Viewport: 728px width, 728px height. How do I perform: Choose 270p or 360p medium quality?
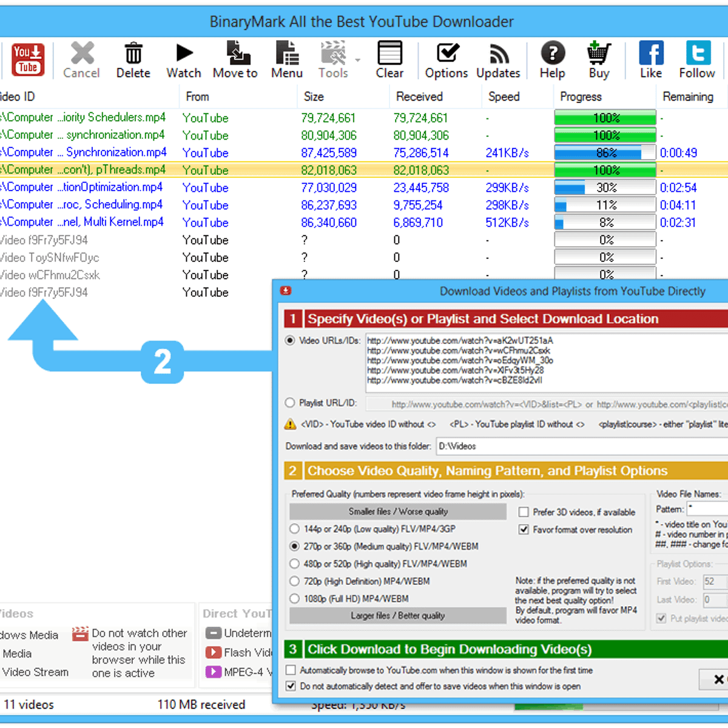295,546
